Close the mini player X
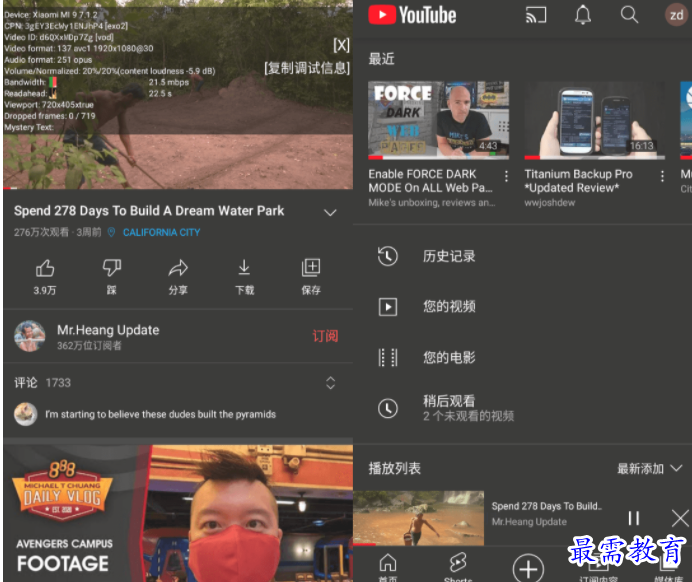Screen dimensions: 692x582 (680, 518)
